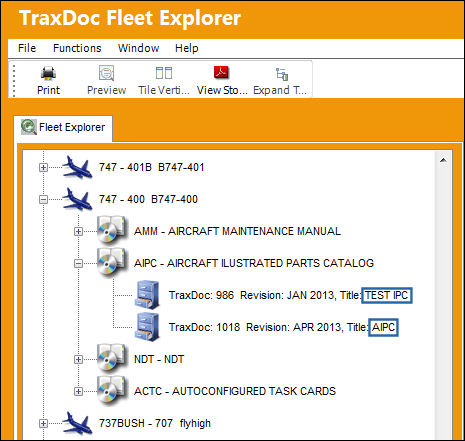Open the File menu
Viewport: 465px width, 441px height.
point(27,48)
